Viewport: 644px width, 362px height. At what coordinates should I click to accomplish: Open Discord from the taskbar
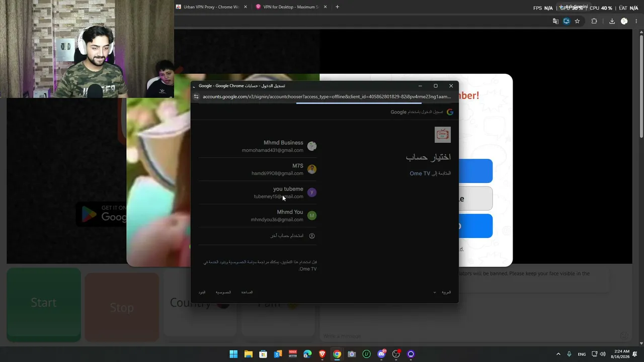381,354
